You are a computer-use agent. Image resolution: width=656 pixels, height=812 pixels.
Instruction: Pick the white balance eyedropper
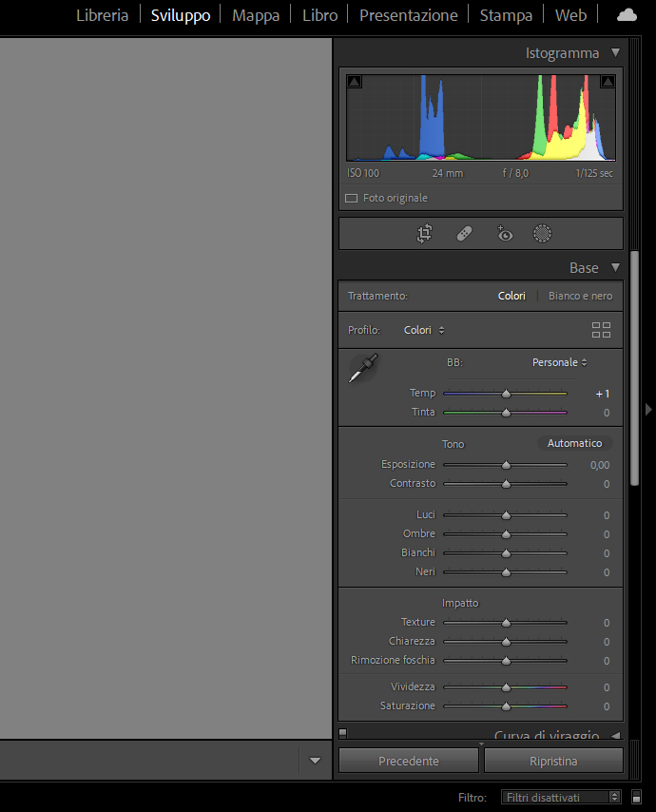[x=363, y=368]
